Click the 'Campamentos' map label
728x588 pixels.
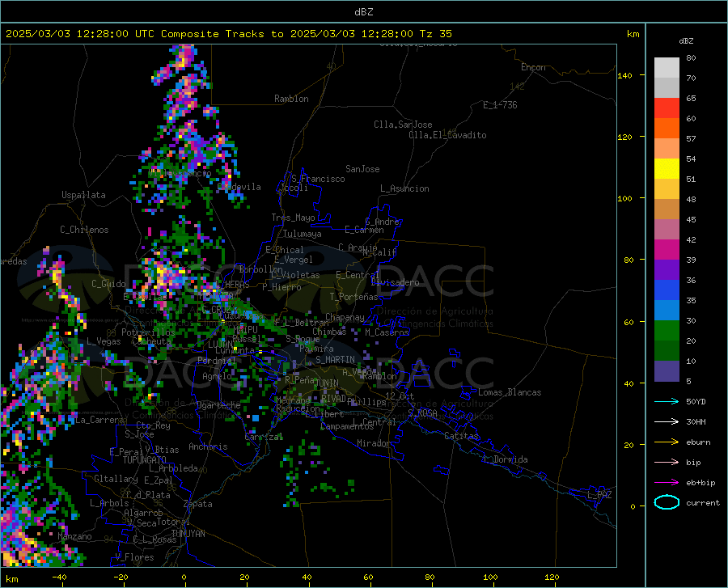point(347,426)
